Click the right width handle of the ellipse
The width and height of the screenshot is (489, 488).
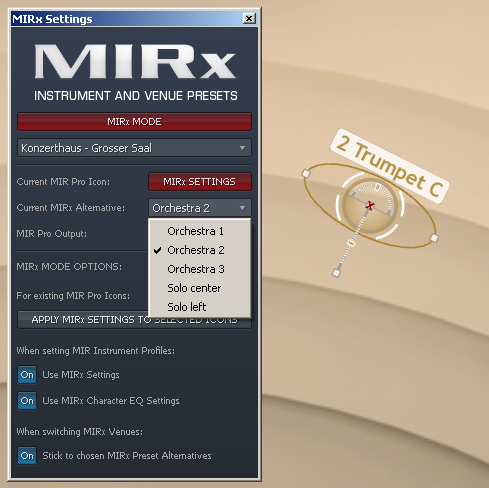coord(434,238)
